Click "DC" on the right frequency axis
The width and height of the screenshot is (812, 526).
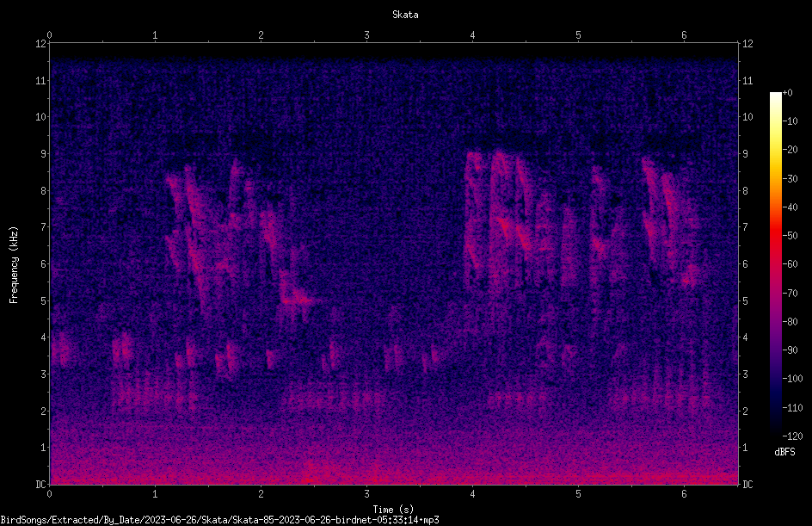747,485
